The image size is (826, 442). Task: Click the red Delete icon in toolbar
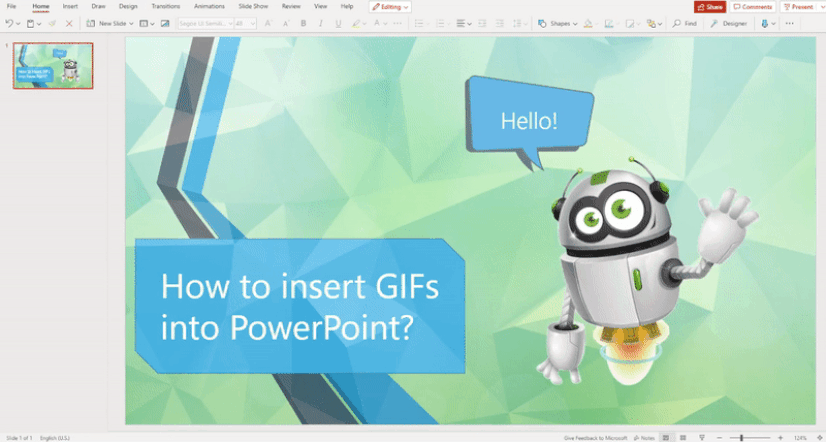coord(69,23)
